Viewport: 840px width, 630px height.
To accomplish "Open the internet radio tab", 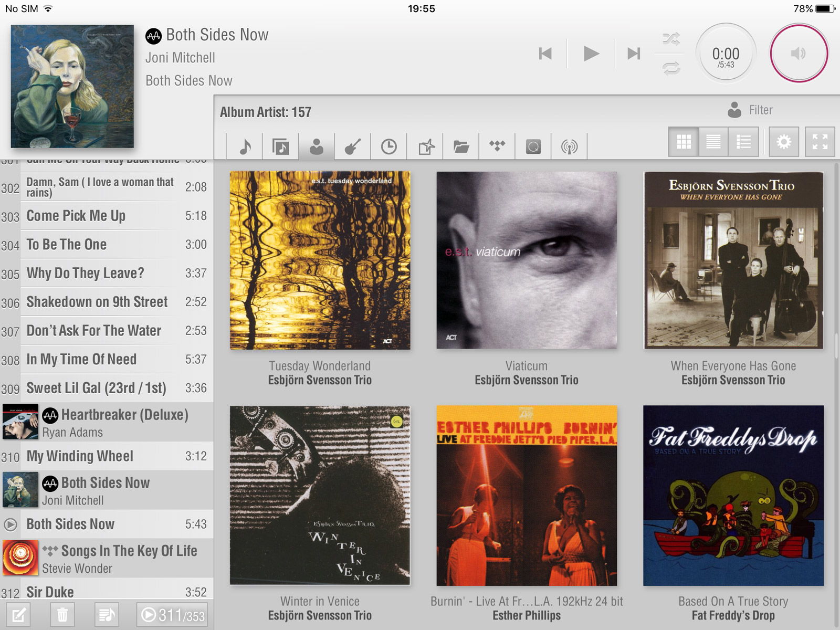I will tap(569, 146).
